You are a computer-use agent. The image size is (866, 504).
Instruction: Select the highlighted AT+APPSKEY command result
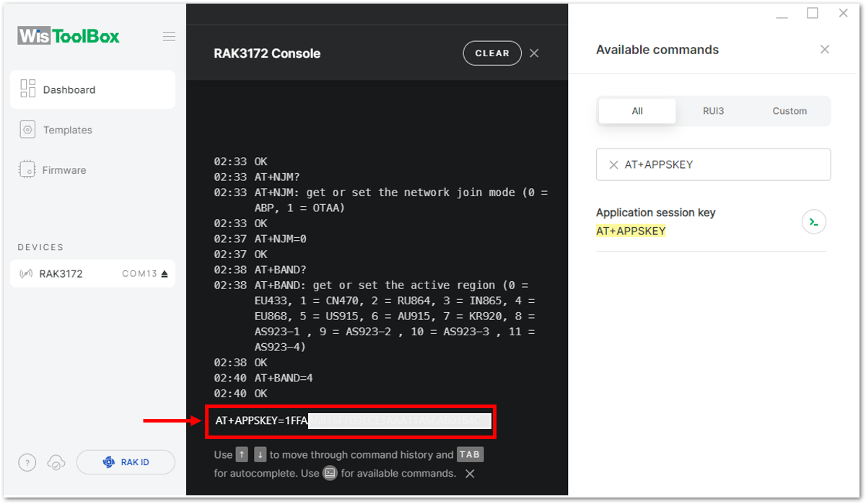click(631, 231)
